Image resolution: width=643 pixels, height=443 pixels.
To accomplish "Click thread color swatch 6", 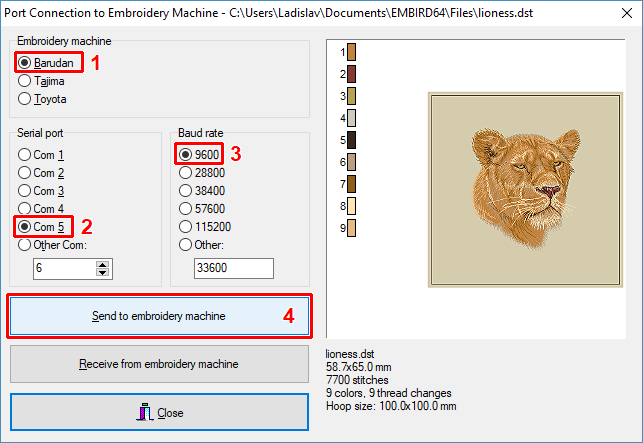I will coord(351,162).
